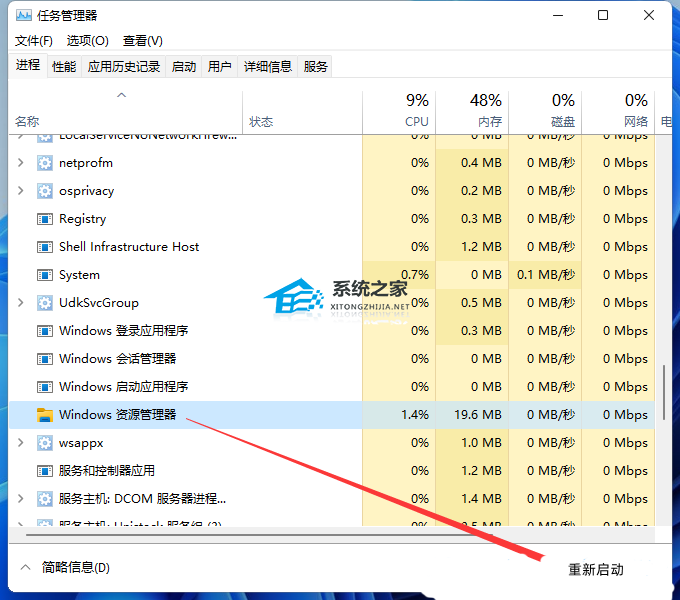Click the Windows 会话管理器 icon
The height and width of the screenshot is (600, 680).
45,359
